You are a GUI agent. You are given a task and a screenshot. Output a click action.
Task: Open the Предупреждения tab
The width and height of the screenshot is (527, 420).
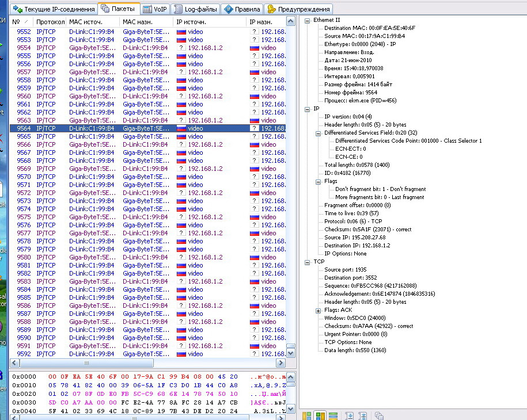pos(298,9)
